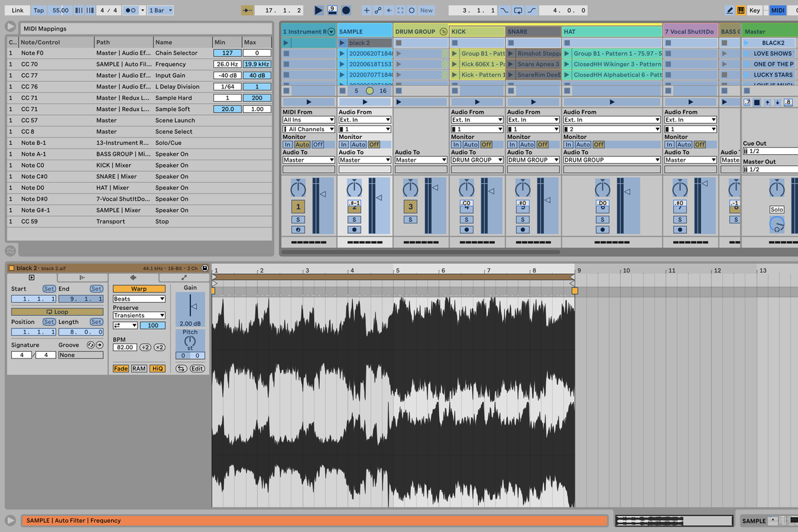Click the Link button
Viewport: 798px width, 532px height.
17,11
